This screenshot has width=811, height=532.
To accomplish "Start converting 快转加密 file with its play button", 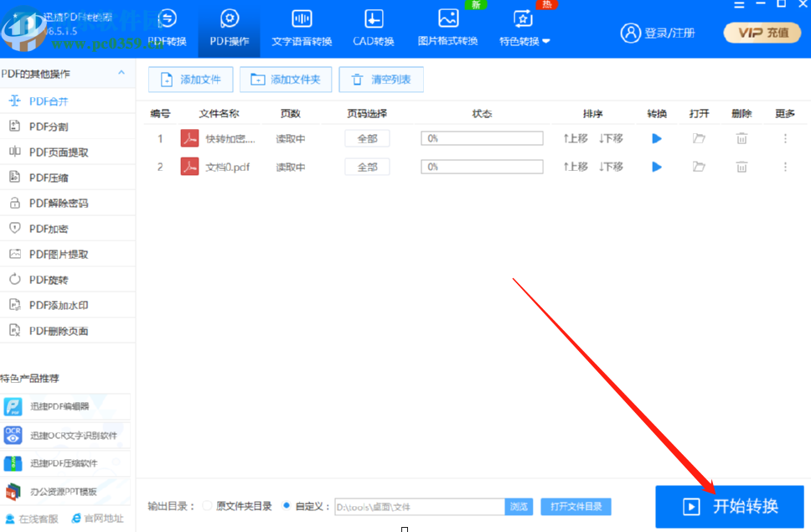I will 656,138.
